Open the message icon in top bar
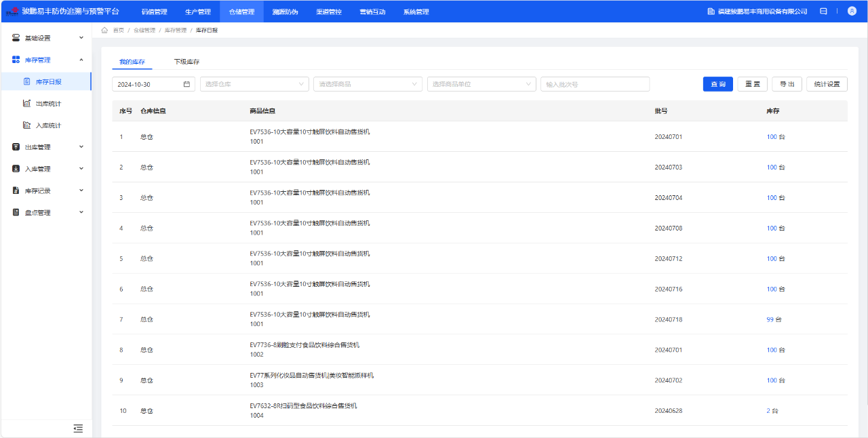The image size is (868, 438). tap(823, 12)
